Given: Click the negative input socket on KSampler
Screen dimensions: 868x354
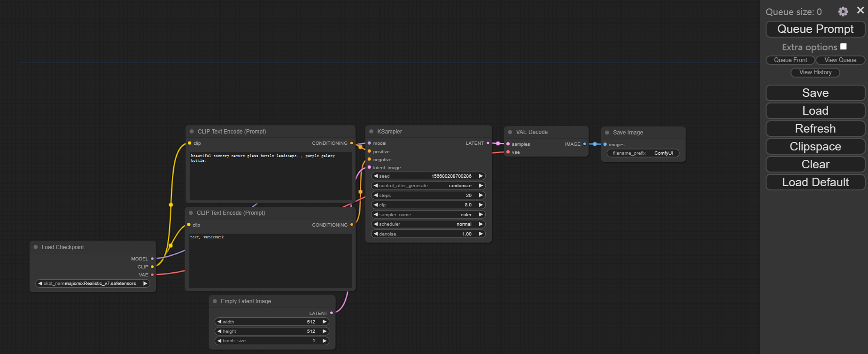Looking at the screenshot, I should [369, 159].
